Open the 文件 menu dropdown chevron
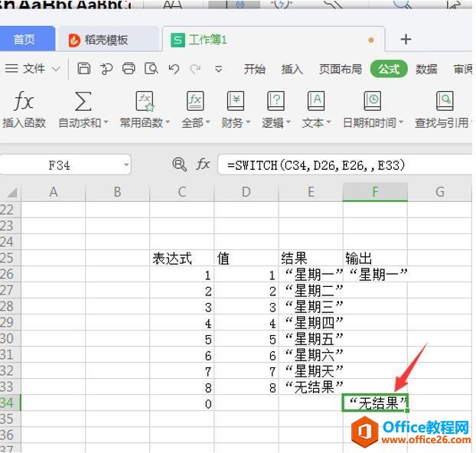The height and width of the screenshot is (453, 476). coord(56,69)
